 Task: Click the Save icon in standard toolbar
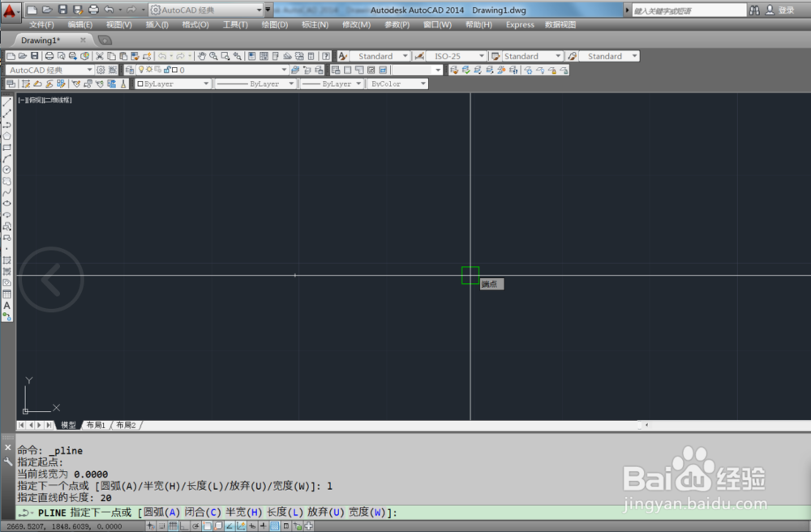(34, 56)
